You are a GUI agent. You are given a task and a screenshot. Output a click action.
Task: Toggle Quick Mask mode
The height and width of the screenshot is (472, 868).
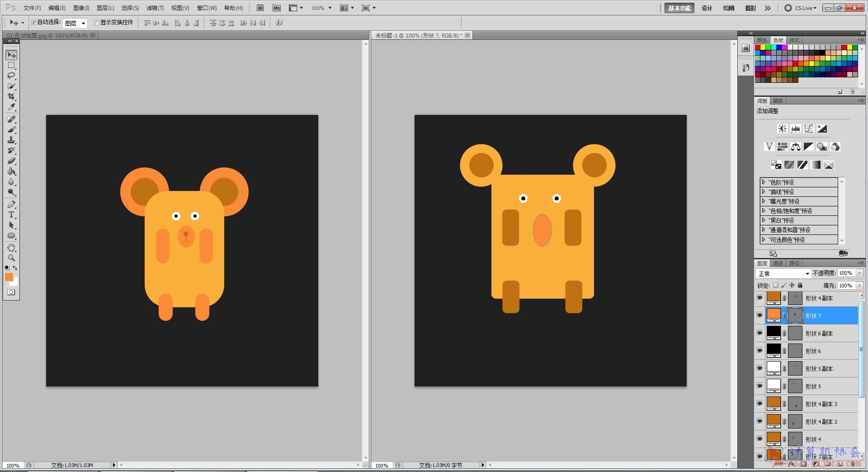[x=11, y=292]
